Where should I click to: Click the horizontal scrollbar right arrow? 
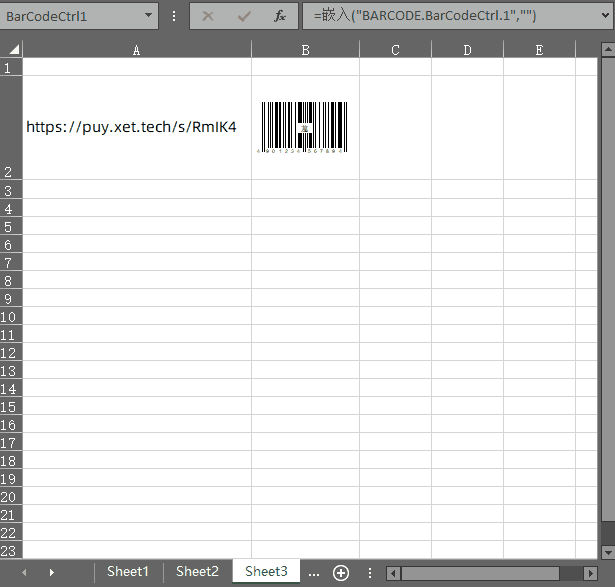coord(590,573)
